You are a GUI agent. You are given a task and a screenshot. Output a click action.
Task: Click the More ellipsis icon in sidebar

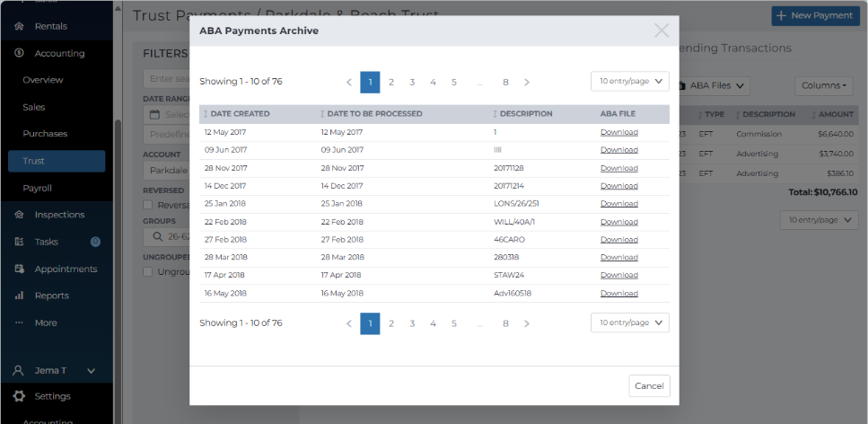coord(19,322)
